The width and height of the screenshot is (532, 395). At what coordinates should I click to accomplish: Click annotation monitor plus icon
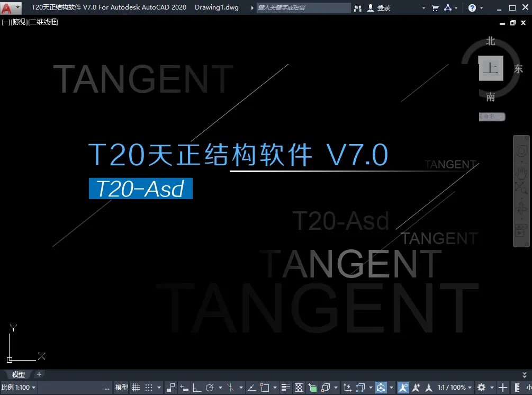click(x=503, y=388)
